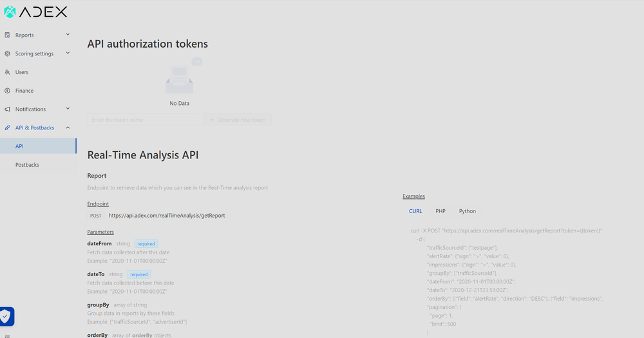
Task: Click the orderBy parameter name
Action: click(97, 335)
